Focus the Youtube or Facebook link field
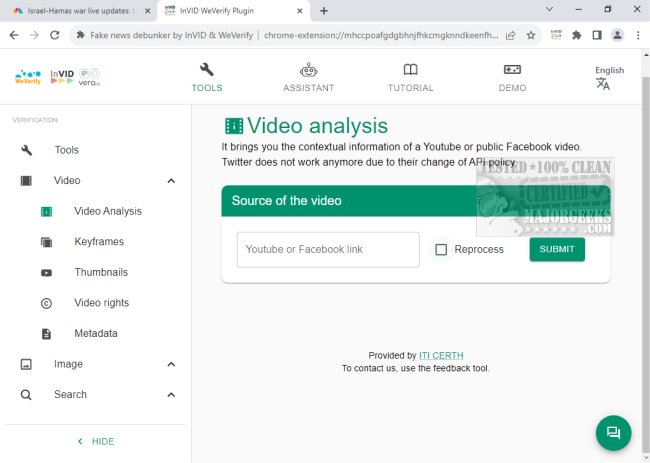Image resolution: width=650 pixels, height=463 pixels. click(x=328, y=250)
